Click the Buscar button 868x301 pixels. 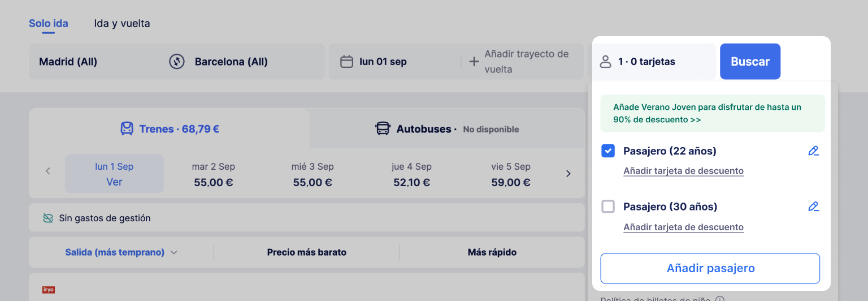(750, 61)
